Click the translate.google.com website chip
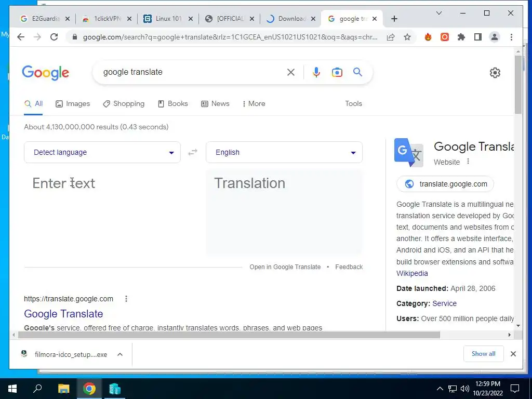Image resolution: width=532 pixels, height=399 pixels. point(445,184)
